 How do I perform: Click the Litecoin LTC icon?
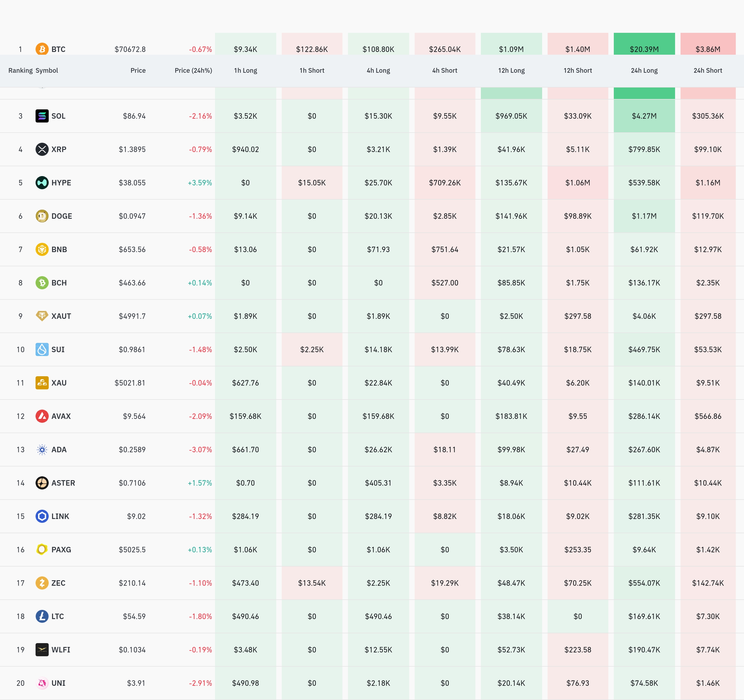pos(42,616)
